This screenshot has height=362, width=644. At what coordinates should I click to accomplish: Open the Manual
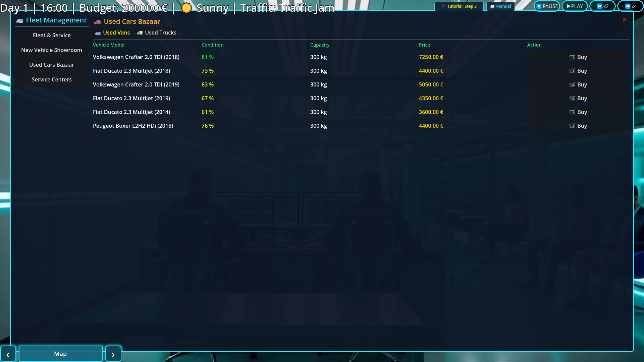(x=500, y=6)
